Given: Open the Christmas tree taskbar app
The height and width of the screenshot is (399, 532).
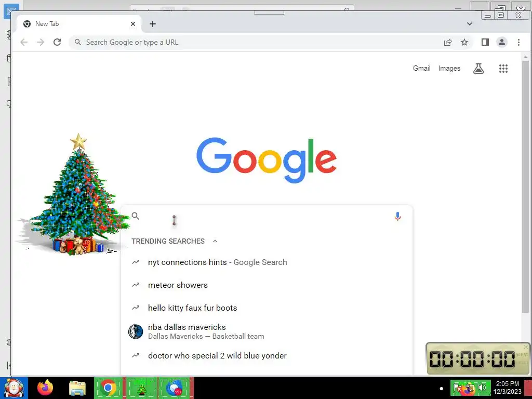Looking at the screenshot, I should [x=141, y=388].
